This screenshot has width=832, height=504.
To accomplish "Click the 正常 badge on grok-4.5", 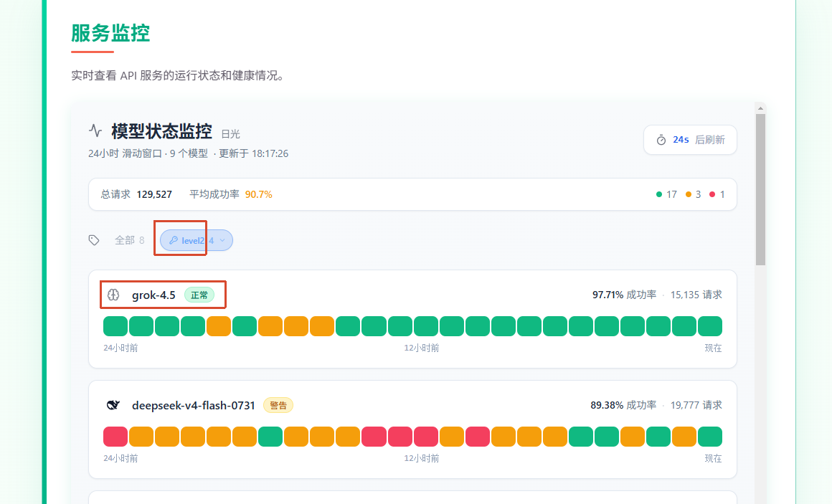I will [199, 295].
